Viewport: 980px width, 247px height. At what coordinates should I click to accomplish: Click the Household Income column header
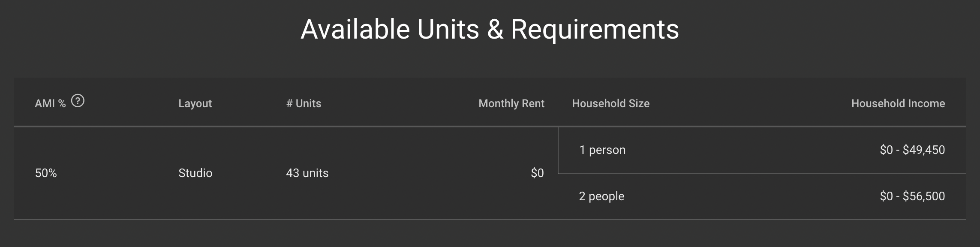tap(898, 103)
